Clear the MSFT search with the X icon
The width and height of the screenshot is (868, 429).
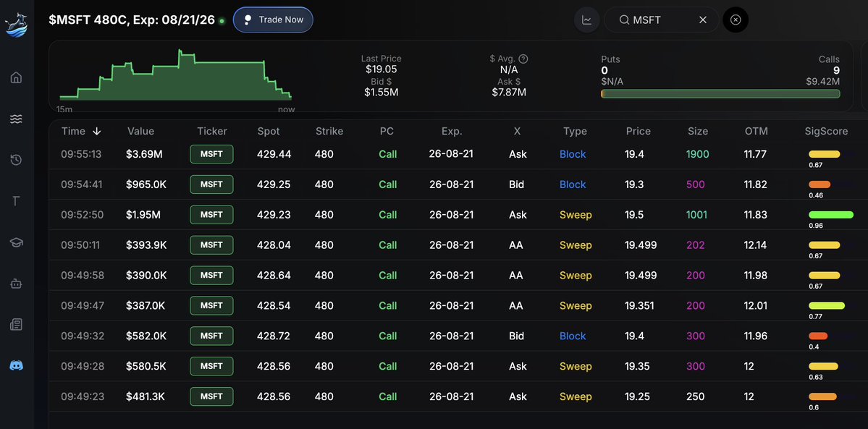[x=702, y=20]
